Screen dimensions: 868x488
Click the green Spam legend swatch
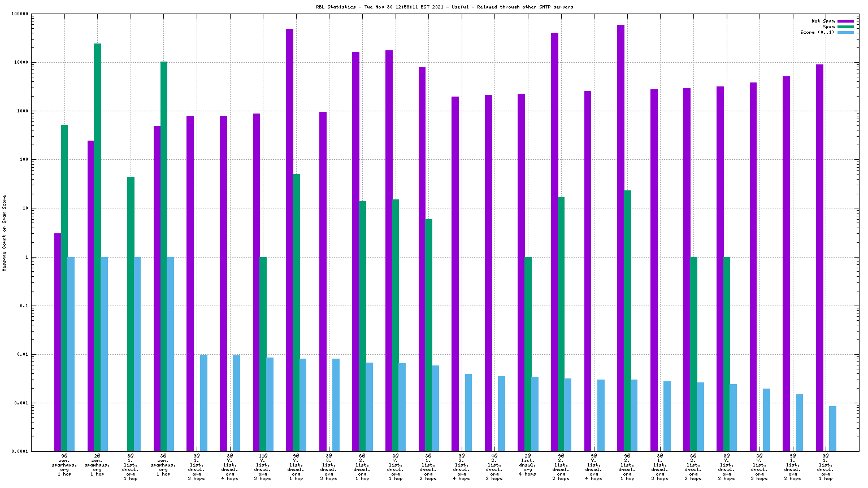click(x=845, y=27)
